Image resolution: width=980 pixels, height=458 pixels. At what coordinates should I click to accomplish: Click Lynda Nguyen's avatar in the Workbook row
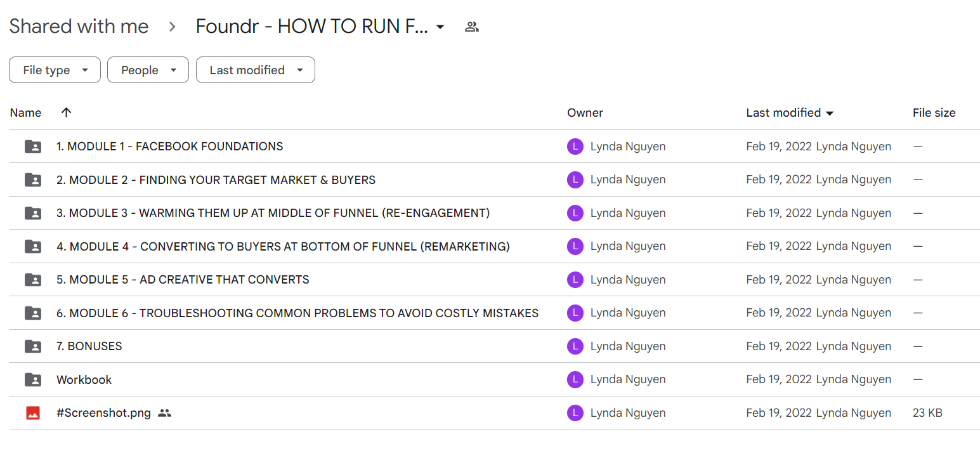point(575,379)
